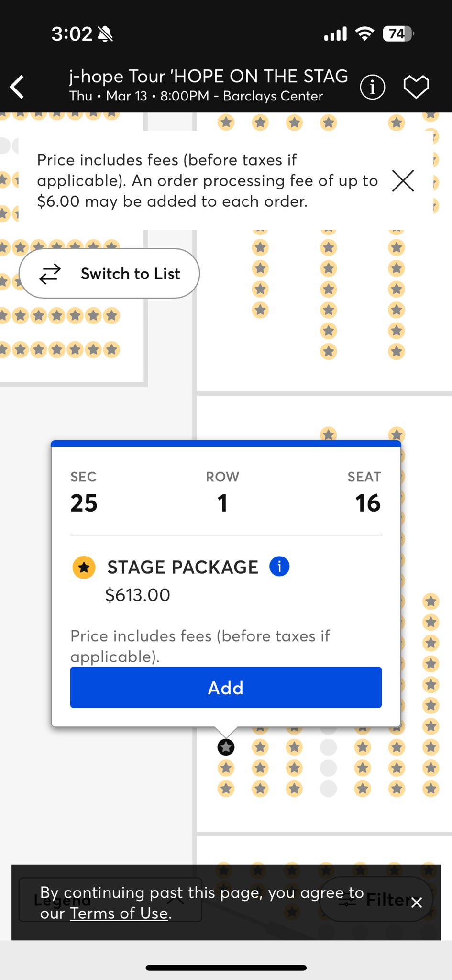
Task: Tap the back arrow in header
Action: coord(18,87)
